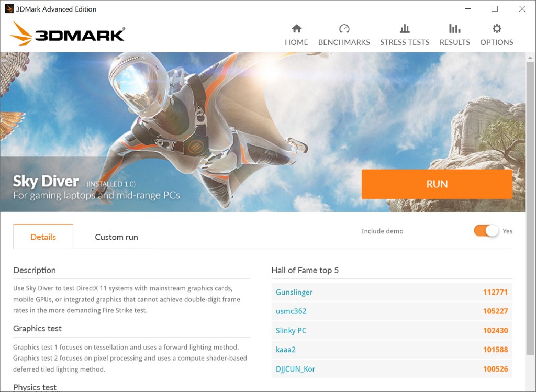Click score 112771 in Hall of Fame
This screenshot has height=392, width=536.
(x=495, y=292)
